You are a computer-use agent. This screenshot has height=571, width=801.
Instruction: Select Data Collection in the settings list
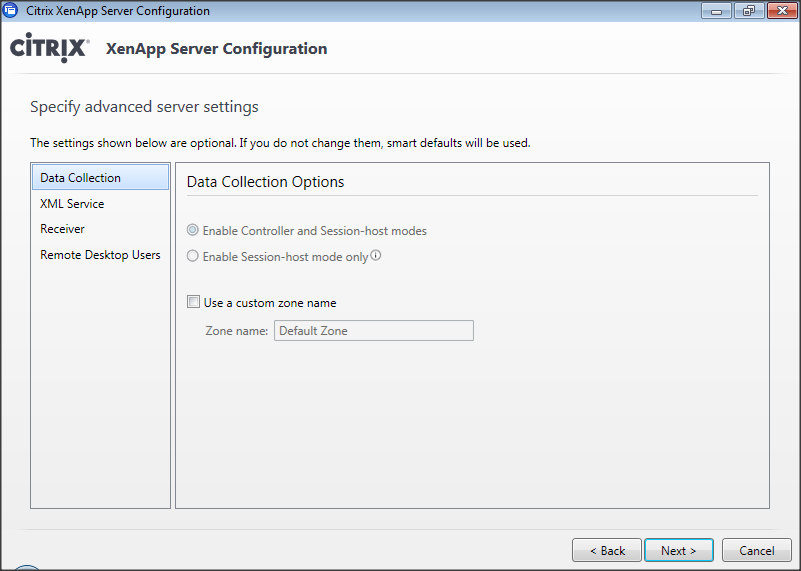pos(81,178)
